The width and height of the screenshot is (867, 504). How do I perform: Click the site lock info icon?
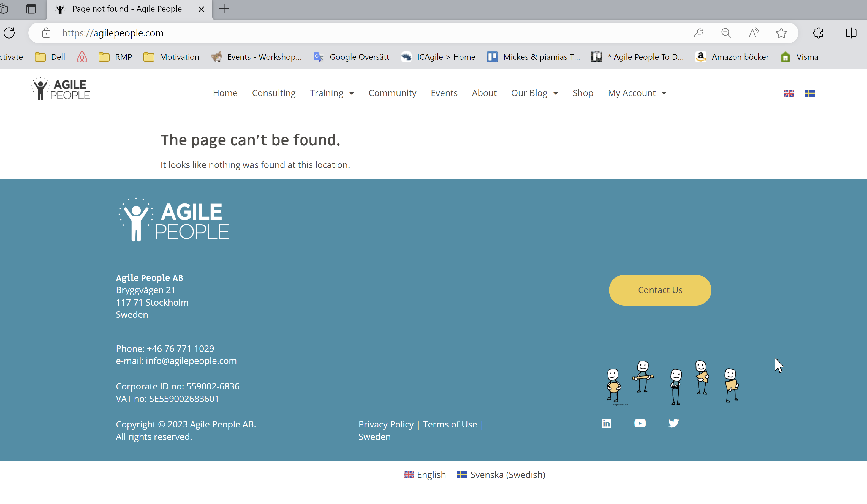coord(46,33)
